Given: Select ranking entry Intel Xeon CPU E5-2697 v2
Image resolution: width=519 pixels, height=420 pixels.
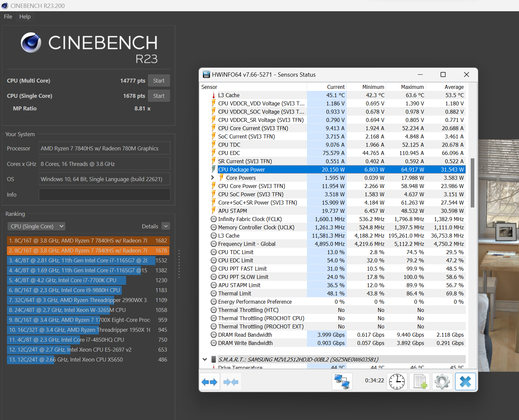Looking at the screenshot, I should click(88, 350).
